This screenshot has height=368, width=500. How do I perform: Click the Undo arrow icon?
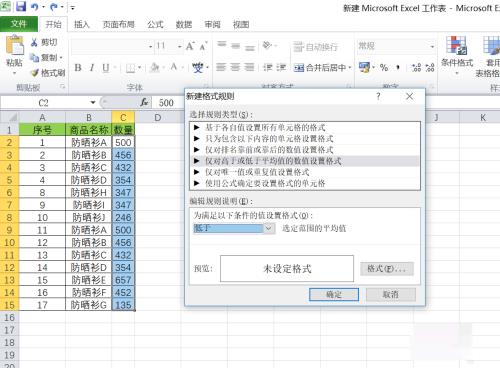point(35,7)
